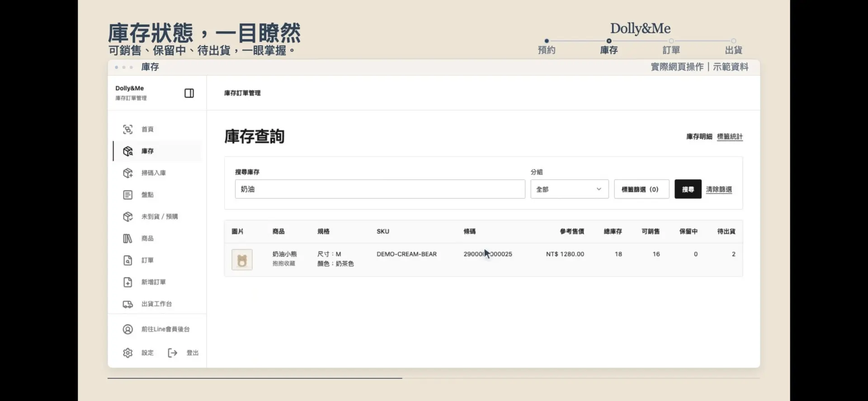Click total stock value 18
868x401 pixels.
tap(618, 254)
